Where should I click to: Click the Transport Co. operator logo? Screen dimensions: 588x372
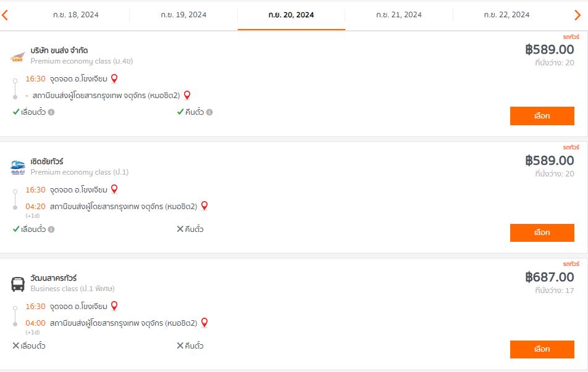coord(17,57)
